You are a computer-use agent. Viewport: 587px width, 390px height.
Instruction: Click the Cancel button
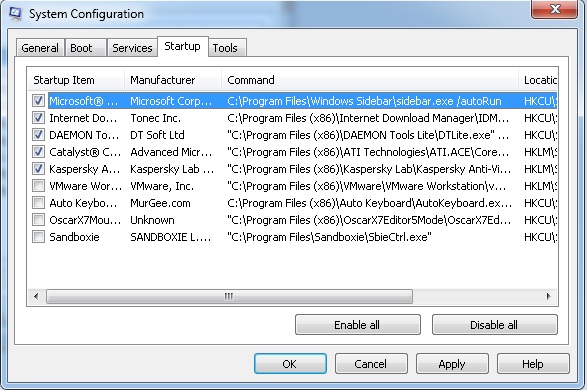tap(371, 363)
